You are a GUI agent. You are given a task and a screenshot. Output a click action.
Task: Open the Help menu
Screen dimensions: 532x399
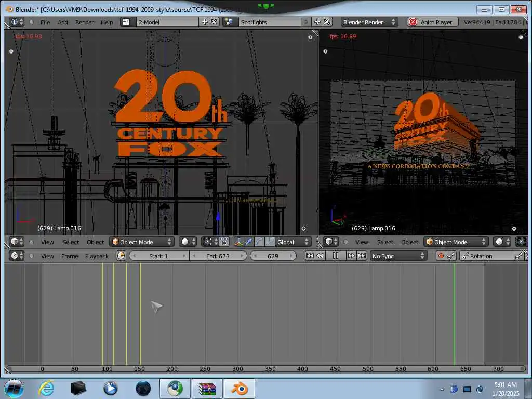(x=107, y=22)
